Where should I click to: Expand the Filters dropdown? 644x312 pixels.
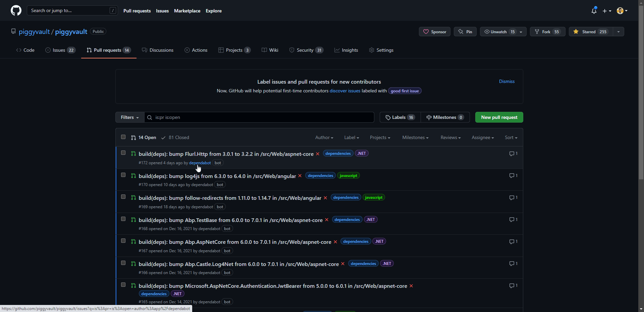[130, 117]
